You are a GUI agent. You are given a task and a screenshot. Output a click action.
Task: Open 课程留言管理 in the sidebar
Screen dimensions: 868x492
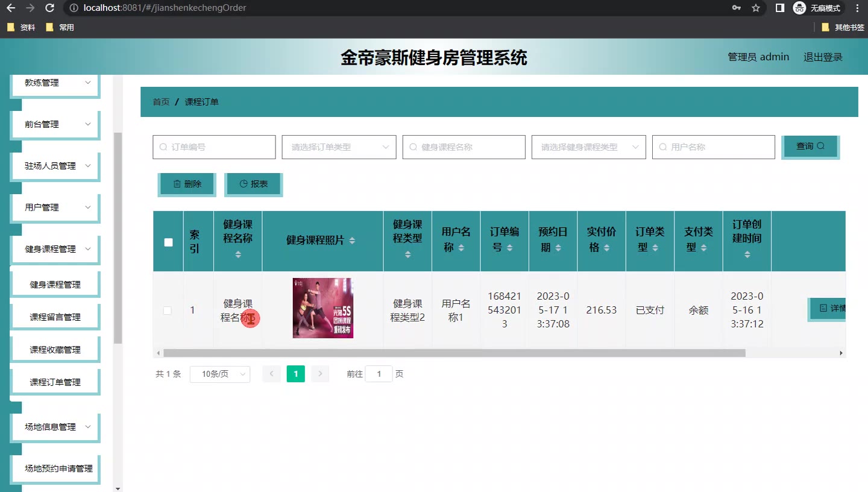coord(55,317)
